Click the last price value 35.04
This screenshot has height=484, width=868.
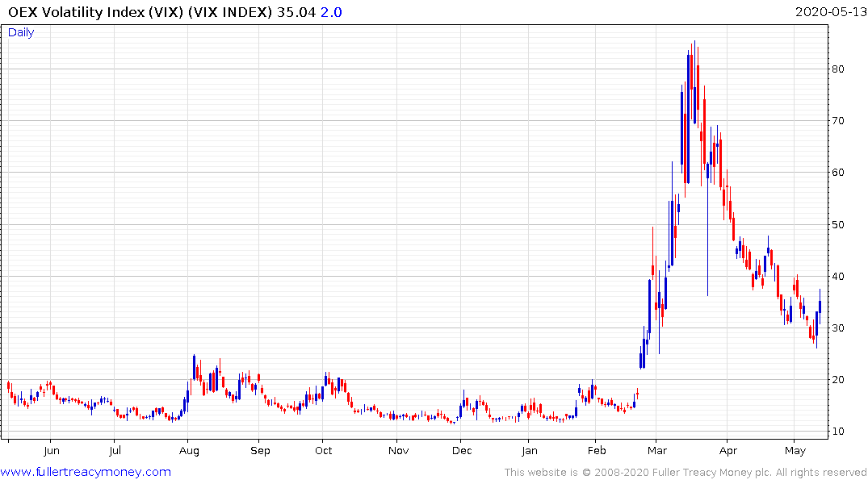click(296, 12)
